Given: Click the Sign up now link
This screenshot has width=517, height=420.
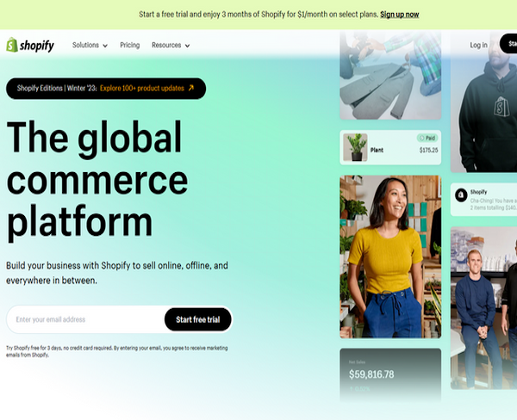Looking at the screenshot, I should (399, 15).
